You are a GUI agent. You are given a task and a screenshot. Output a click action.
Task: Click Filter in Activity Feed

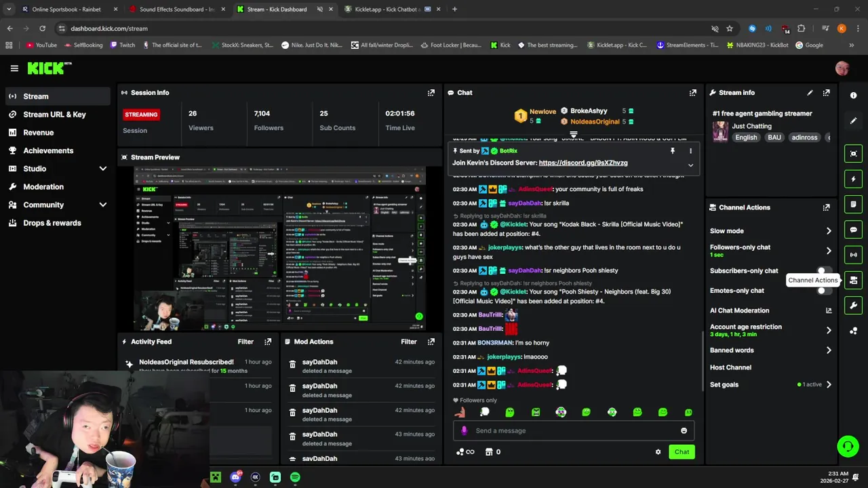click(245, 342)
